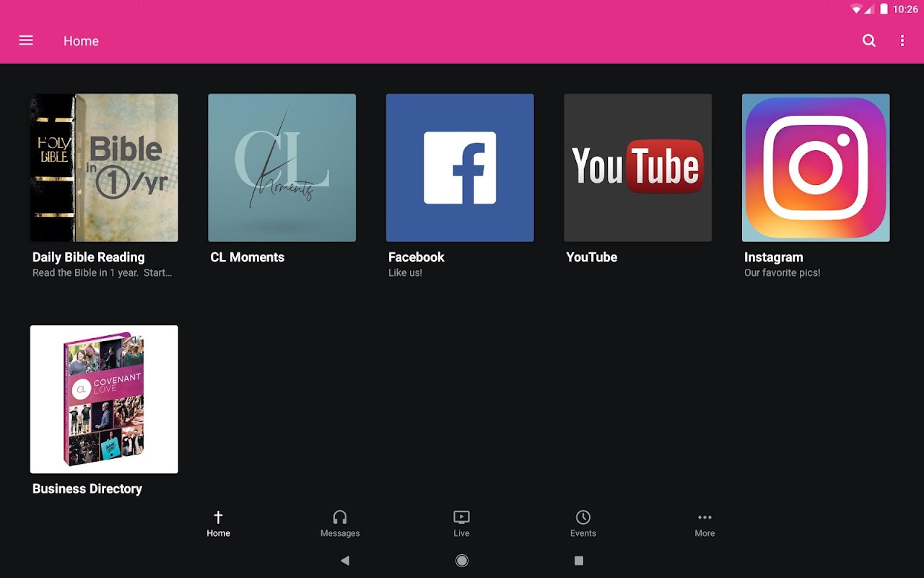924x578 pixels.
Task: Open the three-dot overflow menu
Action: pyautogui.click(x=902, y=40)
